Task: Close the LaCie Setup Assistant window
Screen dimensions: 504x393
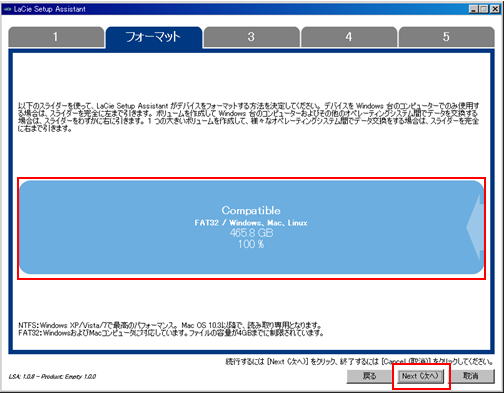Action: (x=495, y=9)
